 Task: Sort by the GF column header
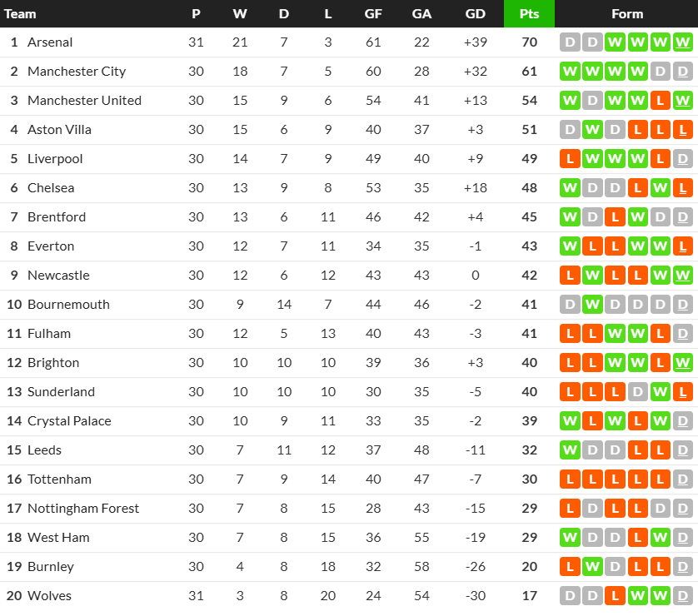click(373, 14)
